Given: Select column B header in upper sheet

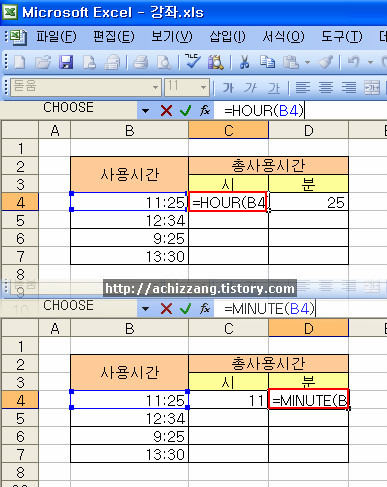Looking at the screenshot, I should pyautogui.click(x=129, y=130).
